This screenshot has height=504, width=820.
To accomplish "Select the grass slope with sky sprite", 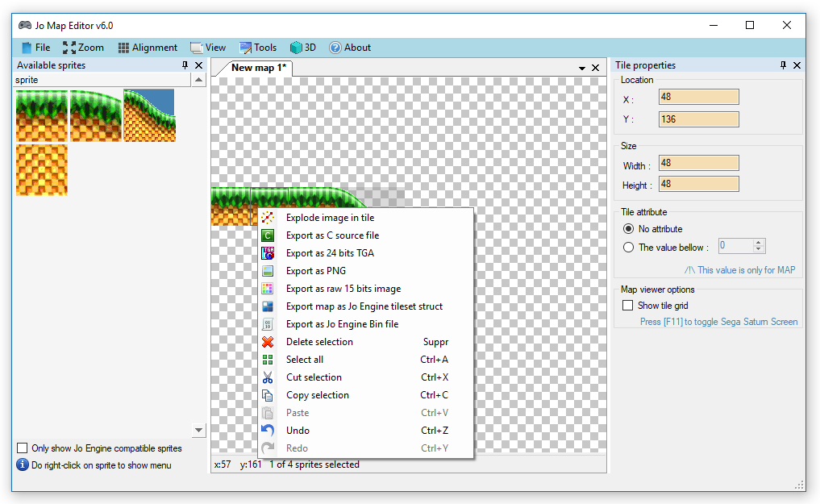I will (149, 115).
